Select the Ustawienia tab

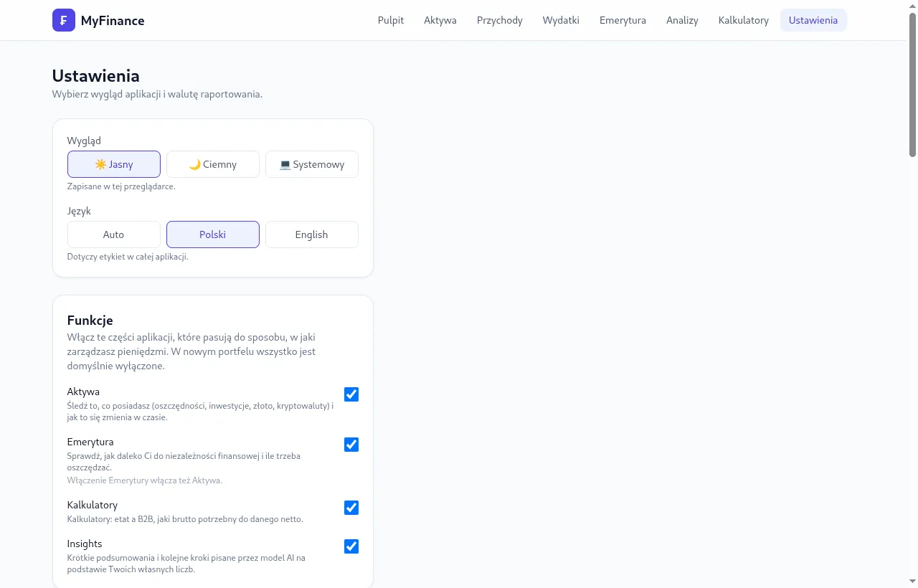tap(813, 20)
